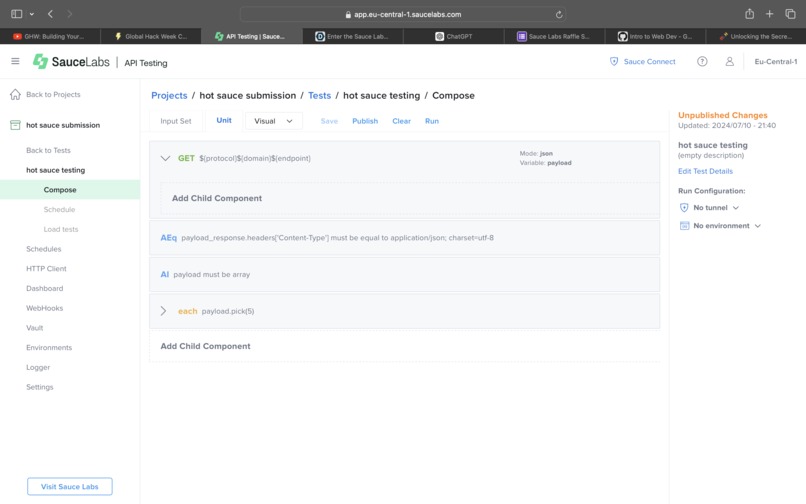Open the Eu-Central-1 region selector
Viewport: 806px width, 504px height.
[776, 61]
